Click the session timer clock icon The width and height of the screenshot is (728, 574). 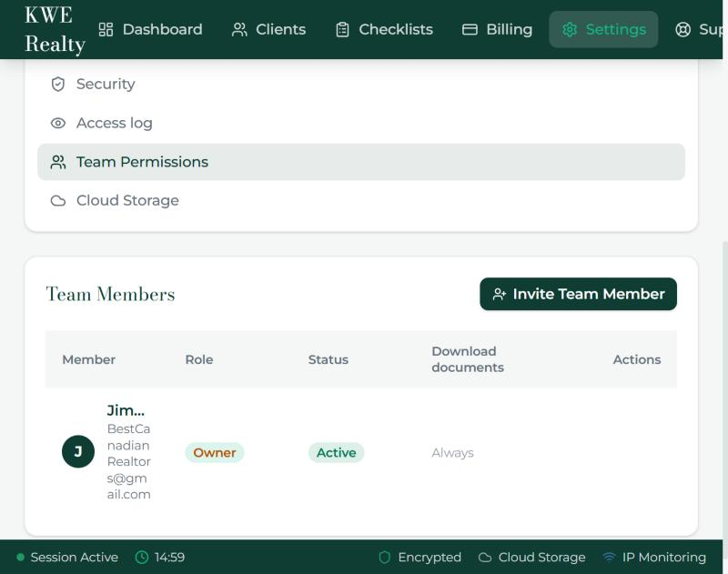coord(142,557)
